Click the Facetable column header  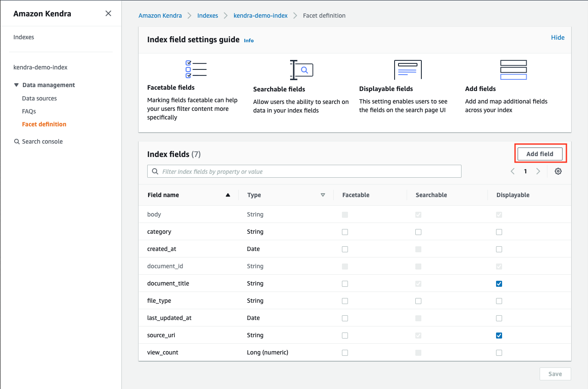[x=356, y=195]
